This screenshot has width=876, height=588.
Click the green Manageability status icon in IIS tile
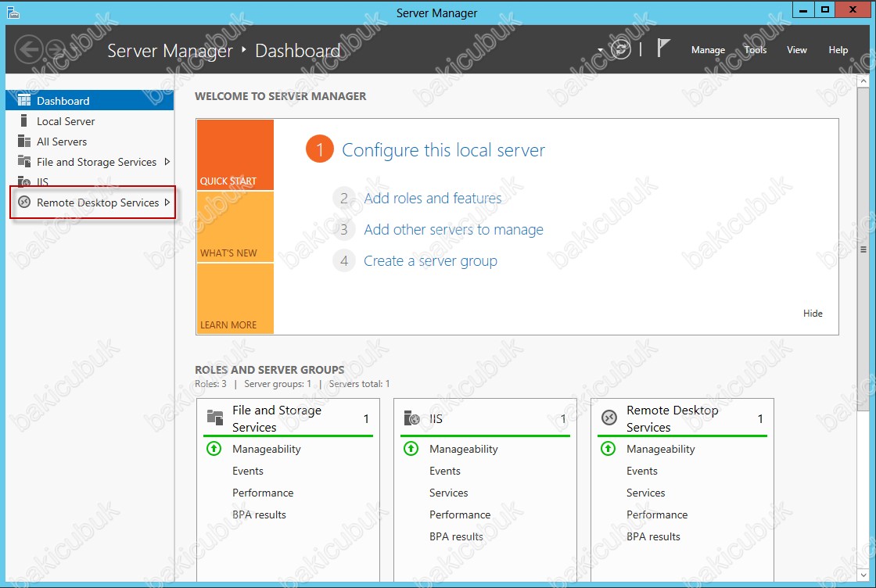(411, 448)
